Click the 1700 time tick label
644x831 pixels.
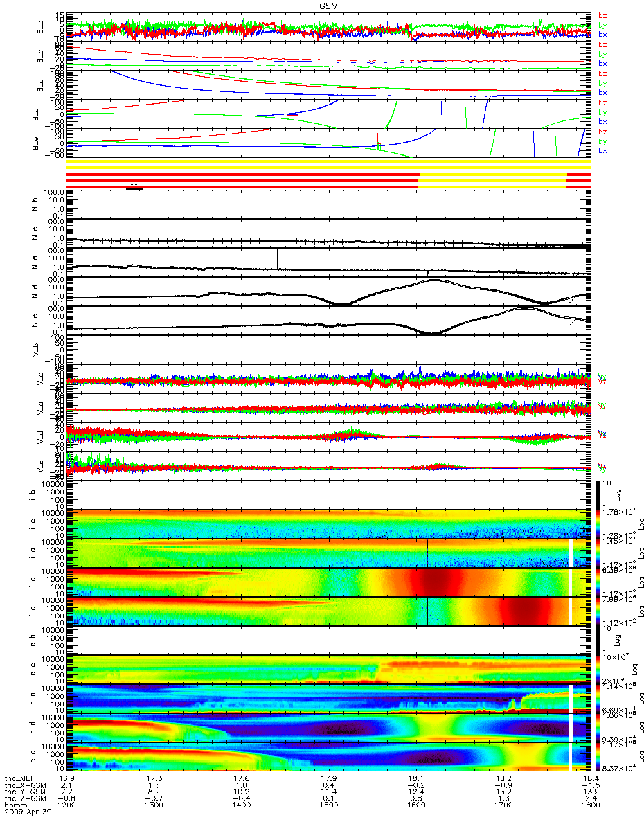pos(503,806)
